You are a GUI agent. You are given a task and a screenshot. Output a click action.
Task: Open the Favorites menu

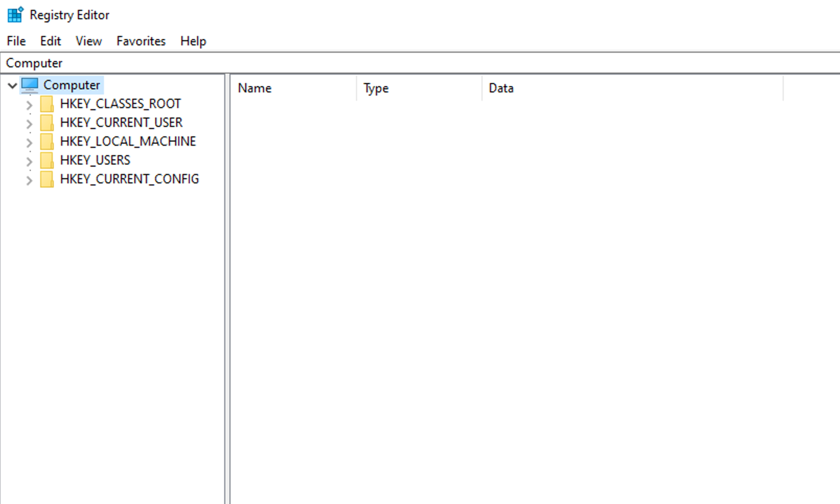140,41
